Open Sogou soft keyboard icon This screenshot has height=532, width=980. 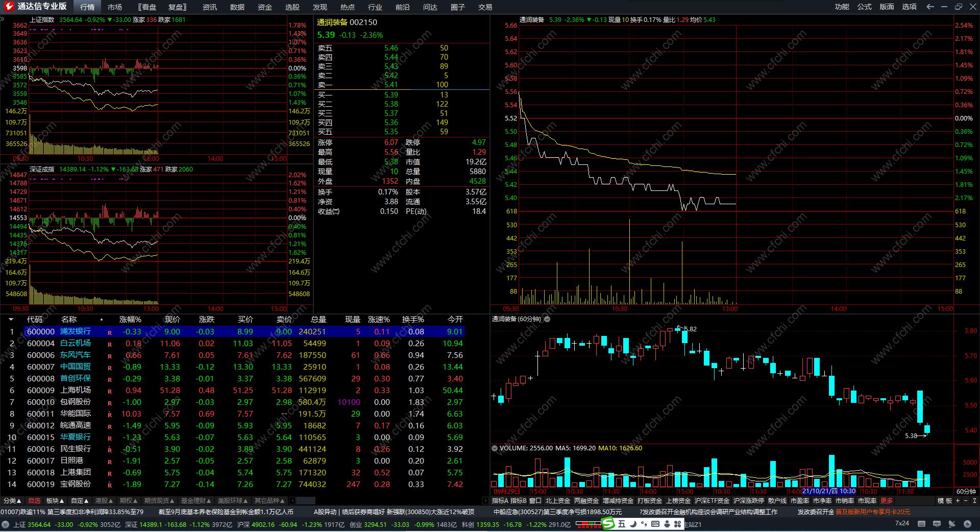click(x=655, y=524)
